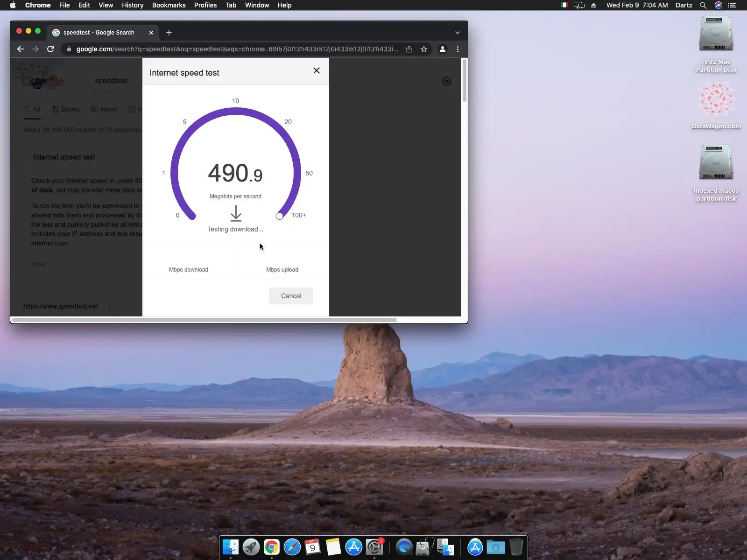Viewport: 747px width, 560px height.
Task: Launch QuickTime Player from the Dock
Action: [x=404, y=546]
